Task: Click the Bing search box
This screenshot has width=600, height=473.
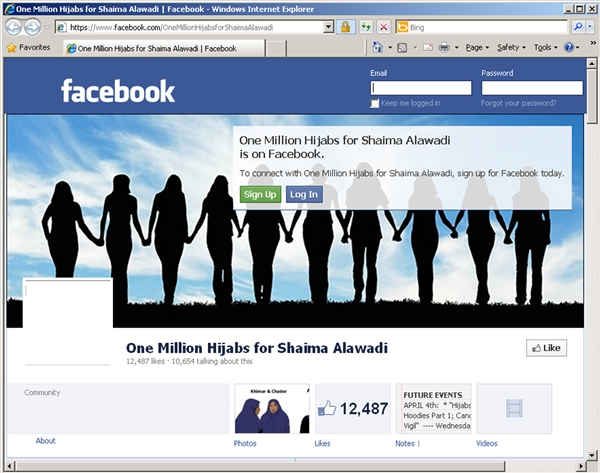Action: (x=481, y=27)
